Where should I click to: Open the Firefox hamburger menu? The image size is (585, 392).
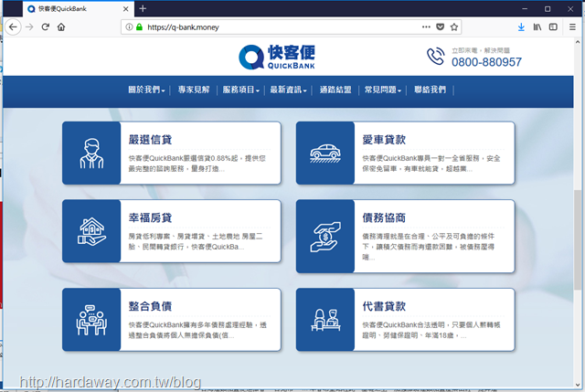click(x=572, y=26)
